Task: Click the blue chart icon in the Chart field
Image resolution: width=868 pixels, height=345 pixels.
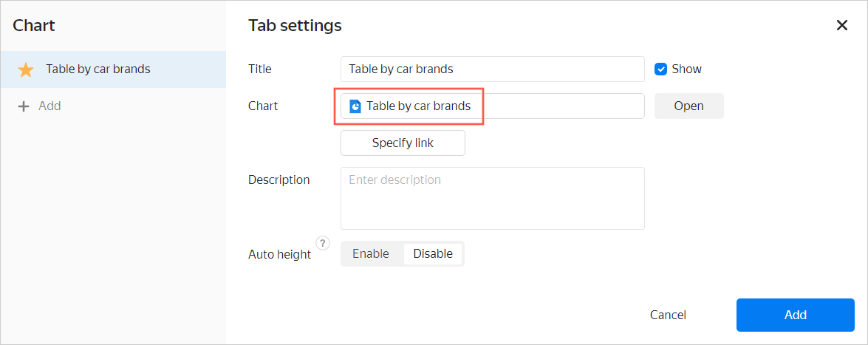Action: click(x=355, y=106)
